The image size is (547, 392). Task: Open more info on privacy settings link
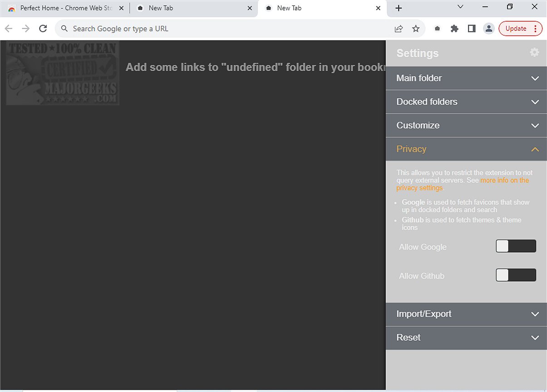504,181
